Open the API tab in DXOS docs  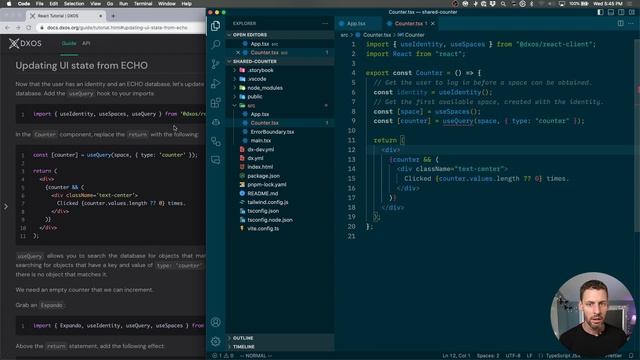point(86,43)
